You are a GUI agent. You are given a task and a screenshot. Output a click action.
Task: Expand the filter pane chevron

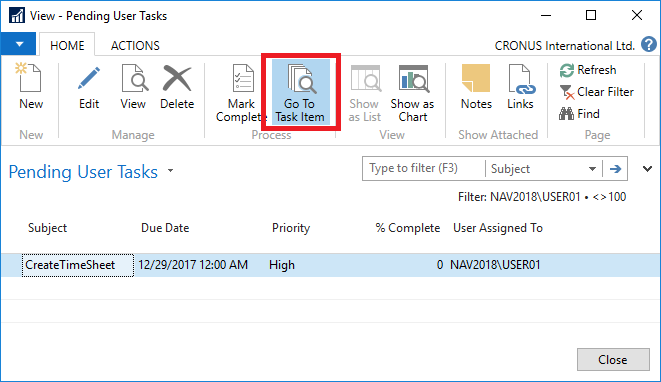pyautogui.click(x=648, y=169)
